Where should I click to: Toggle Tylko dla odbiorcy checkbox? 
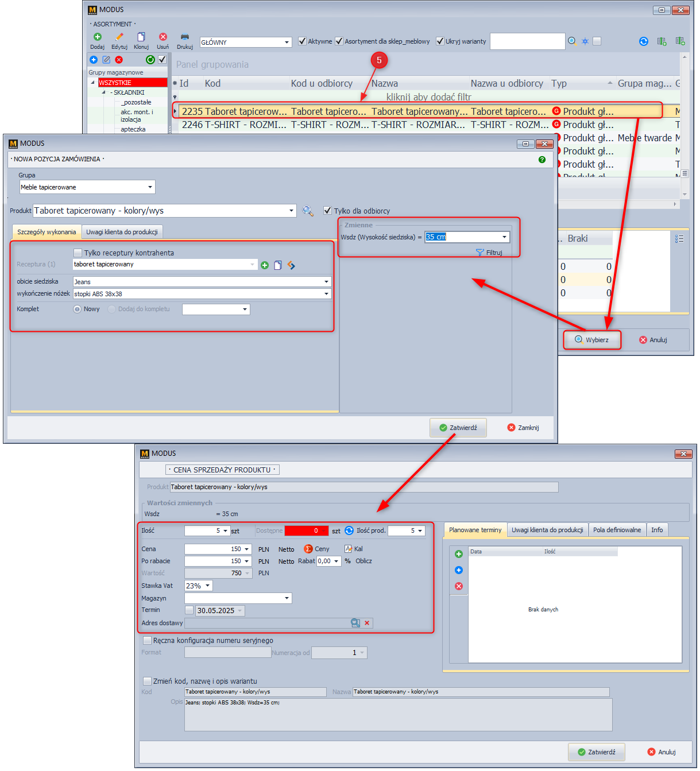pos(327,211)
